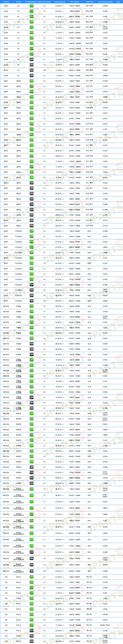The width and height of the screenshot is (123, 644).
Task: Click petrol icon in VW Polo DAJB, DAJA row
Action: (x=31, y=625)
